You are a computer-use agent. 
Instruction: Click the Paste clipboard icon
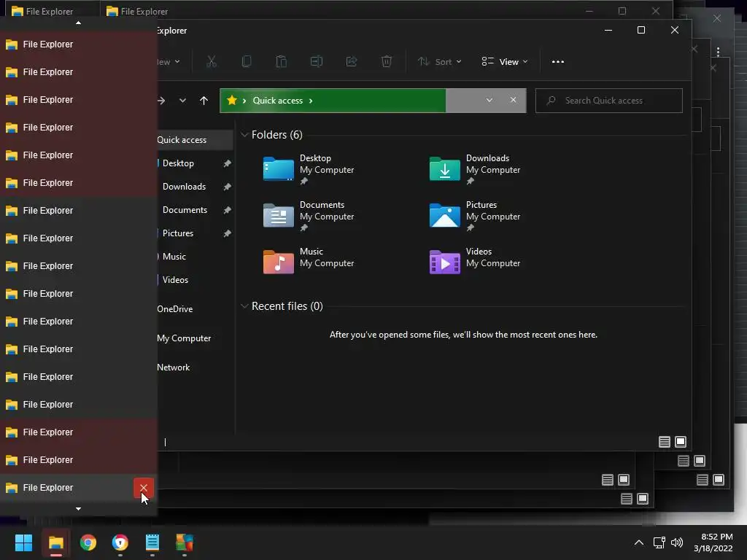281,61
